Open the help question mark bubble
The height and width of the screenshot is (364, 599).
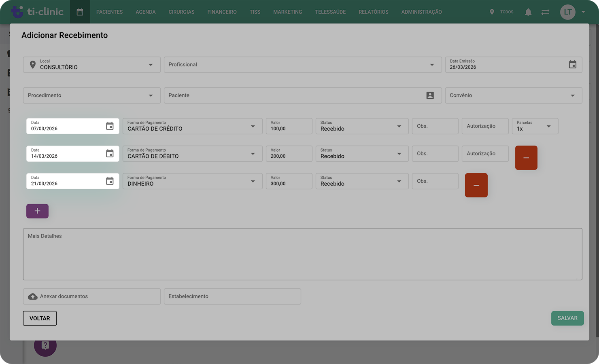tap(45, 345)
